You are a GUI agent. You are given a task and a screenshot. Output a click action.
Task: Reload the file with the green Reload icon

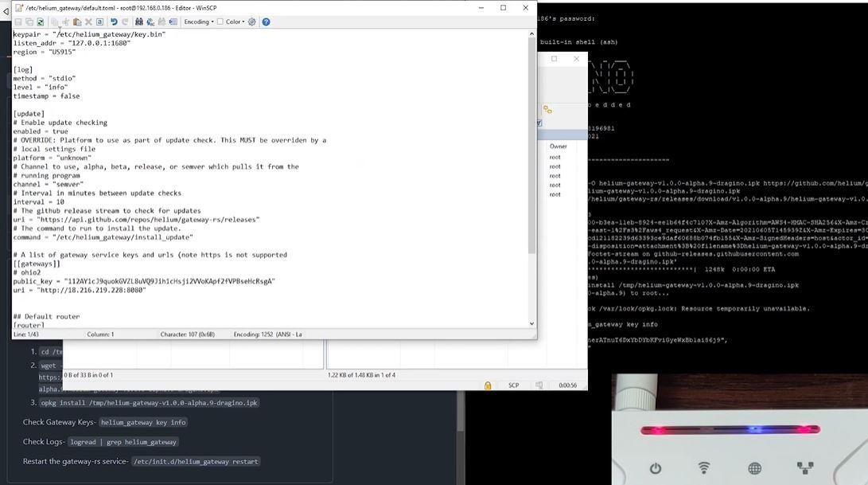point(41,22)
